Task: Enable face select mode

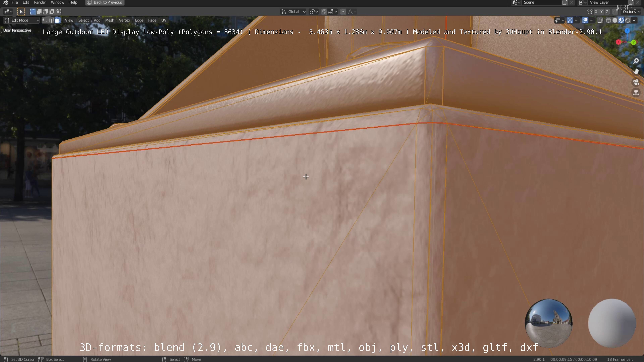Action: 58,20
